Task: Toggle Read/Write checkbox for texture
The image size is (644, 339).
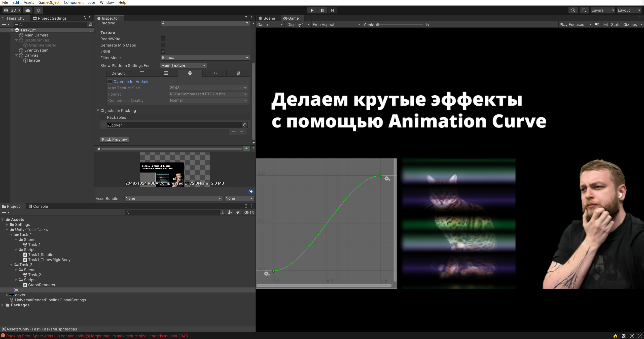Action: click(163, 39)
